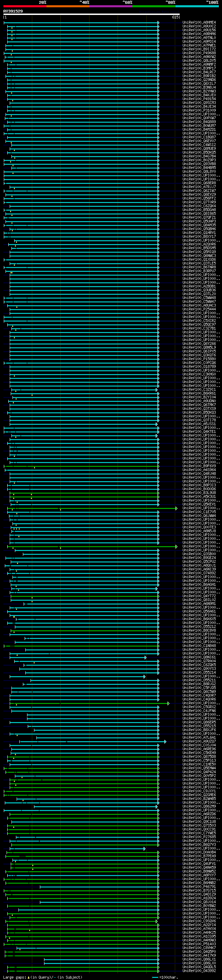
Task: Click the UniRef100_B9GEZ4 label
Action: (199, 558)
